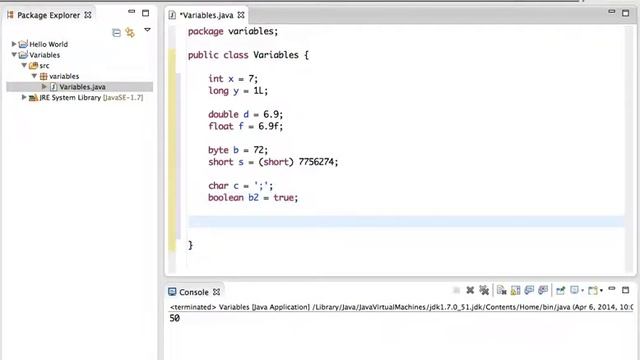The height and width of the screenshot is (360, 640).
Task: Open the Open Console dropdown arrow
Action: click(x=601, y=291)
